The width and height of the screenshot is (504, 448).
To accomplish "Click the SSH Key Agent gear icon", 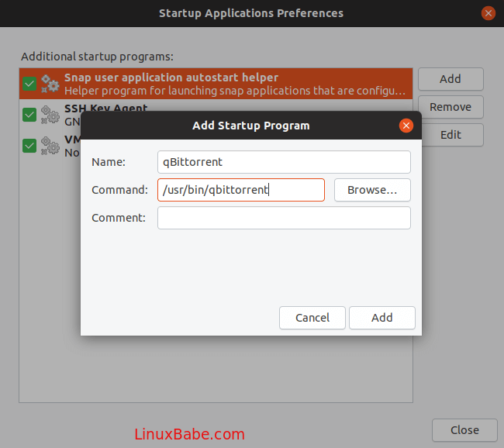I will (x=50, y=114).
